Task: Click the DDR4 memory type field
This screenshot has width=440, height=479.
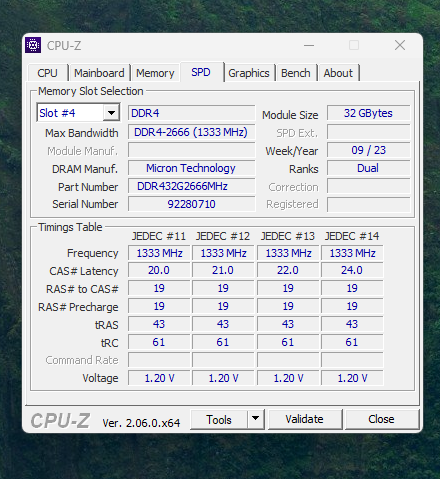Action: [192, 113]
